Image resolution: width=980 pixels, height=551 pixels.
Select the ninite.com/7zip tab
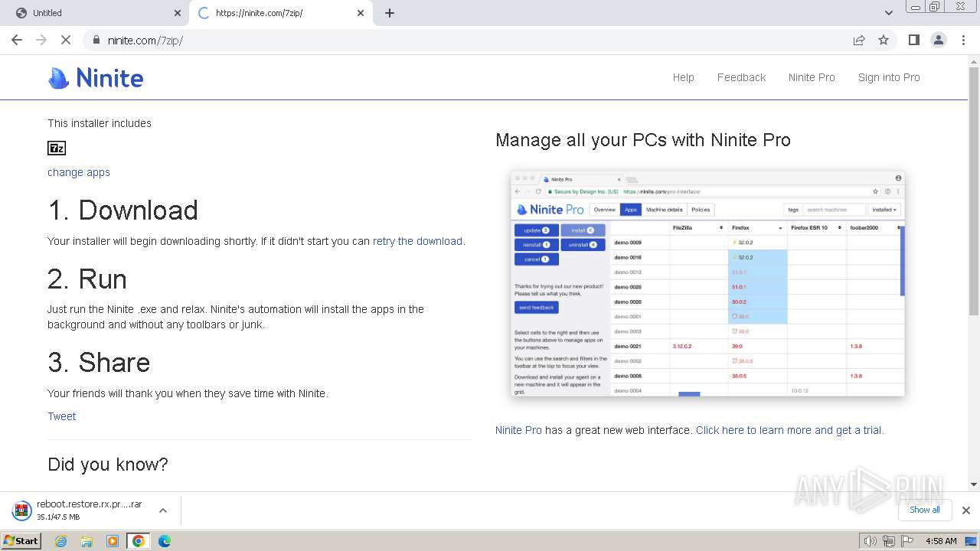coord(280,13)
